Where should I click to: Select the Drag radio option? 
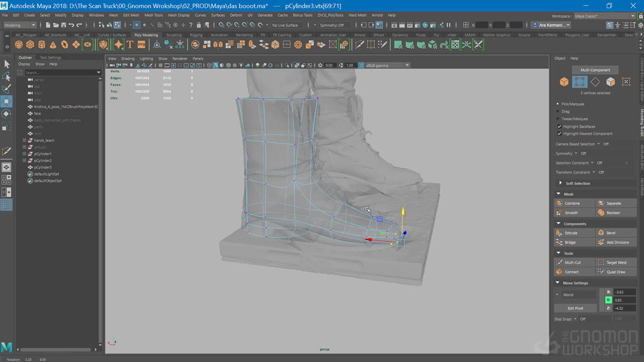coord(558,111)
